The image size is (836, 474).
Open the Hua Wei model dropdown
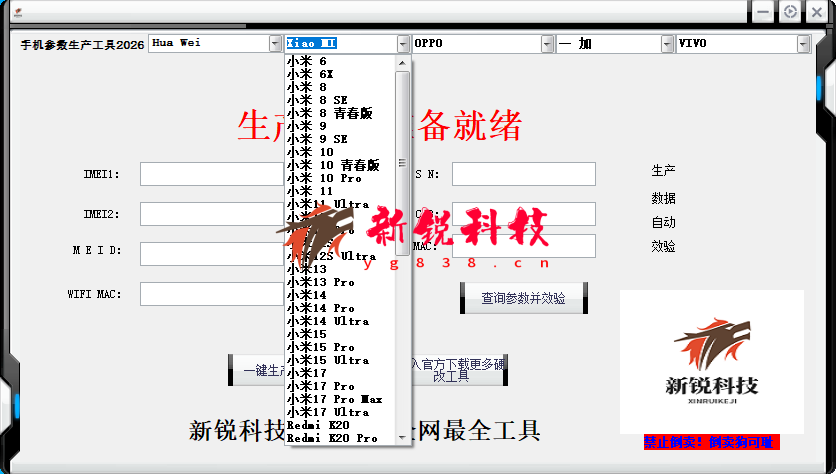[275, 44]
